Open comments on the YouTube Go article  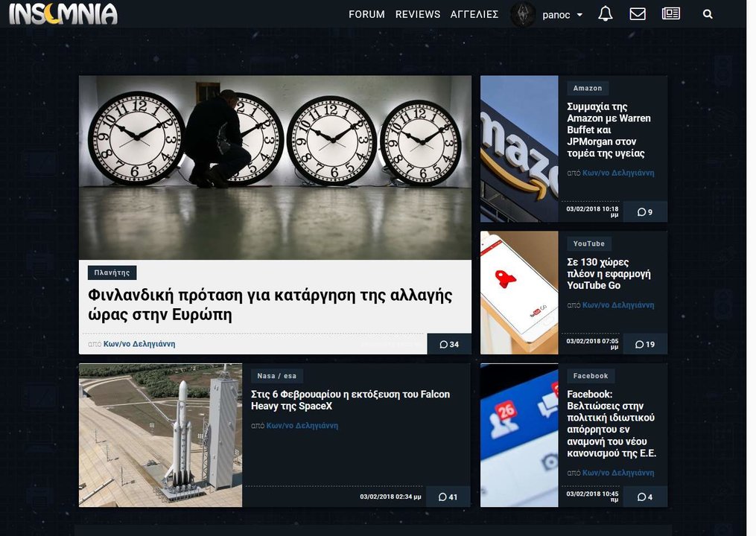point(645,344)
